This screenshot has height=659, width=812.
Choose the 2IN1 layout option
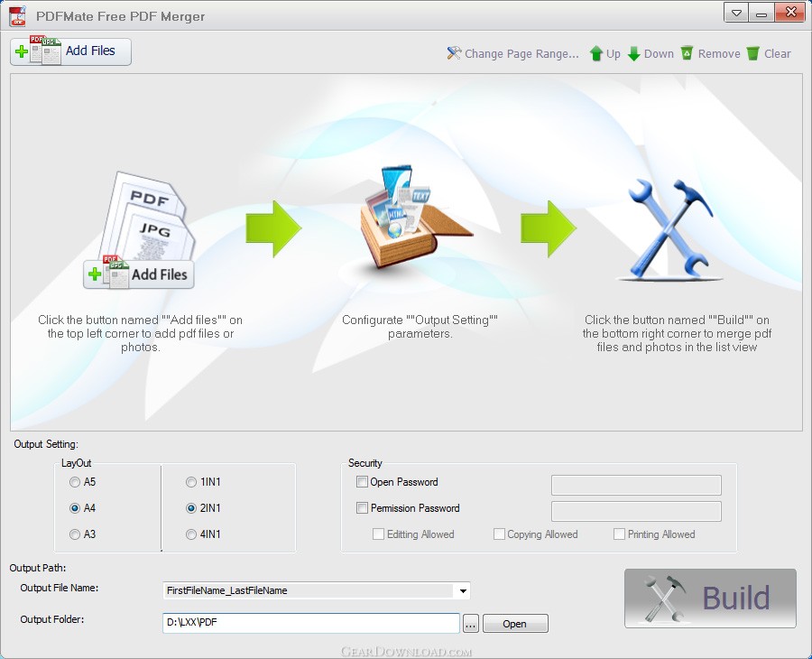(x=191, y=508)
